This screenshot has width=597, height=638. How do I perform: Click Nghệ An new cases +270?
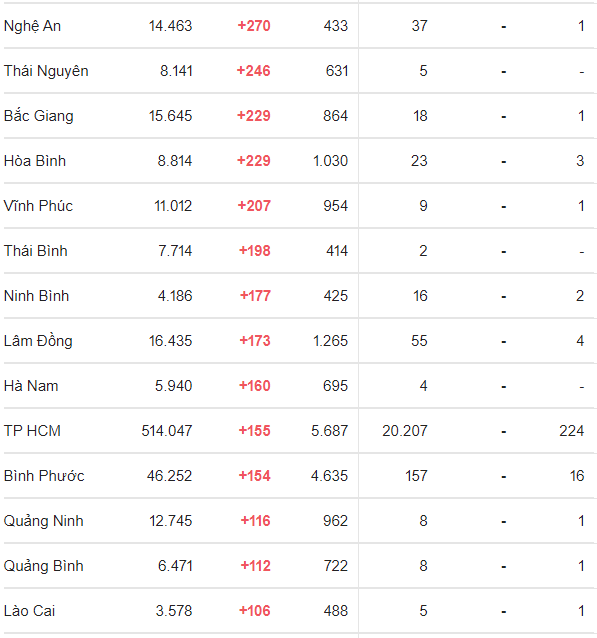pos(254,26)
